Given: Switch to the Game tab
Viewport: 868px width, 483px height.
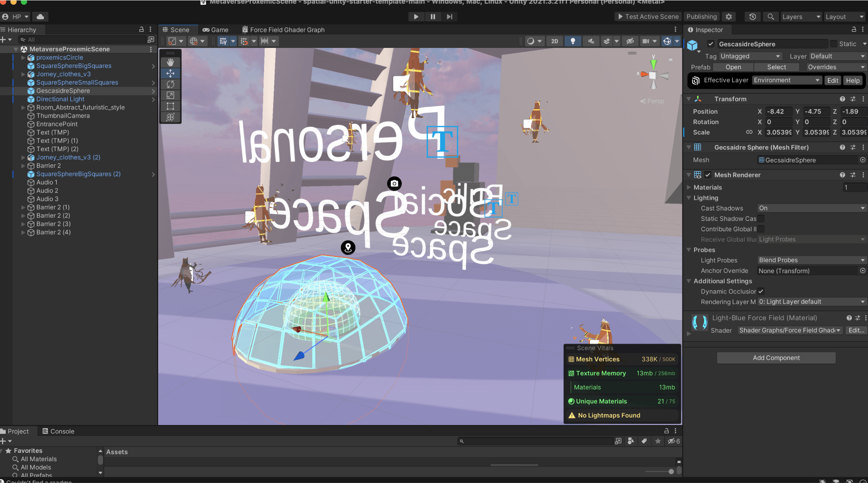Looking at the screenshot, I should pyautogui.click(x=216, y=30).
